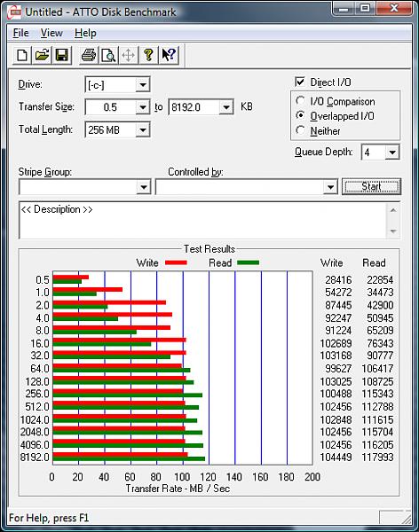The height and width of the screenshot is (532, 419).
Task: Click inside the Description text field
Action: (203, 220)
